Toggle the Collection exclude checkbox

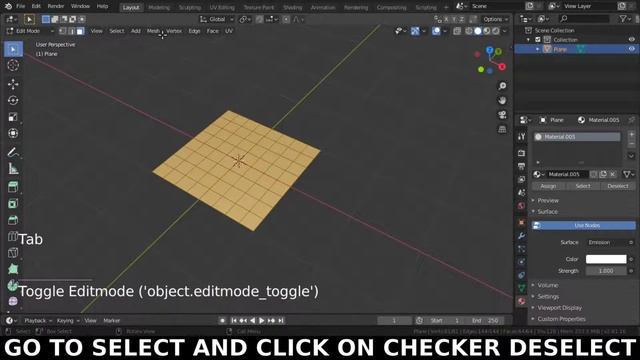538,40
